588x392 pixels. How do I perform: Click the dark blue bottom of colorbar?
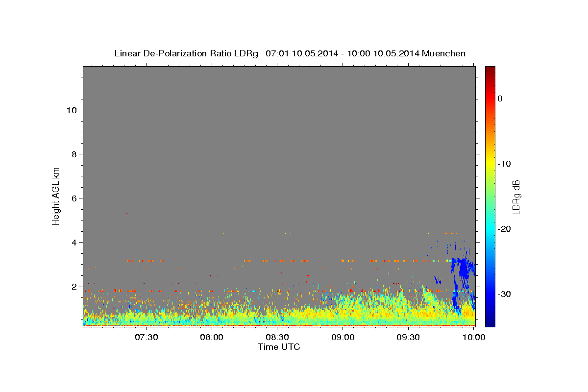click(490, 322)
